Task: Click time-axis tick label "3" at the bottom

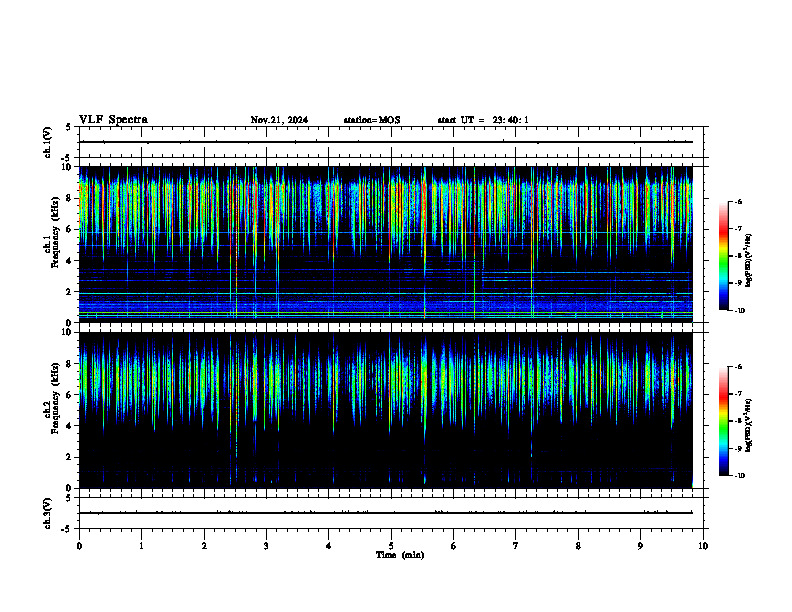Action: (x=266, y=546)
